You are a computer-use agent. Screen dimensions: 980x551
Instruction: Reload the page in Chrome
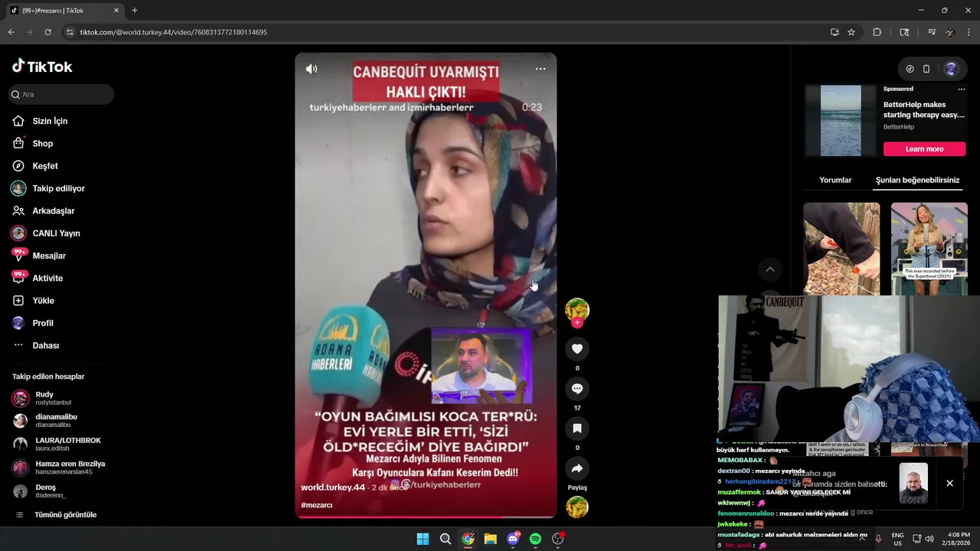pos(47,32)
